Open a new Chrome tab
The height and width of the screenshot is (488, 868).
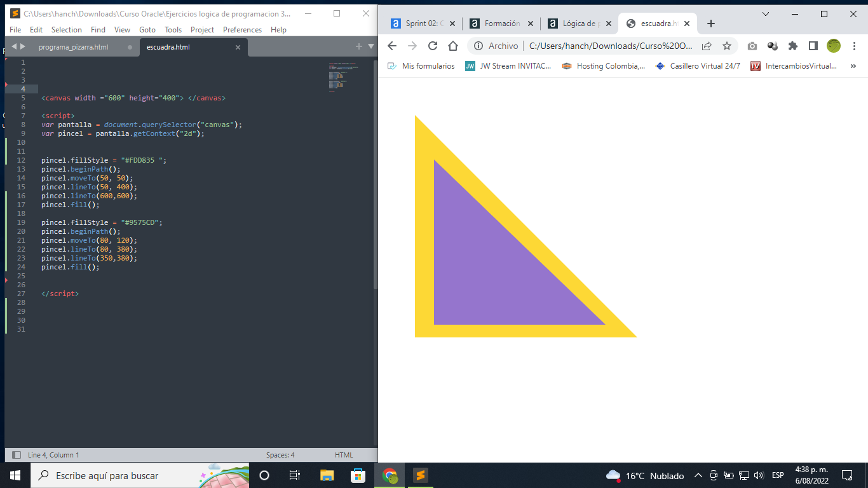tap(711, 24)
